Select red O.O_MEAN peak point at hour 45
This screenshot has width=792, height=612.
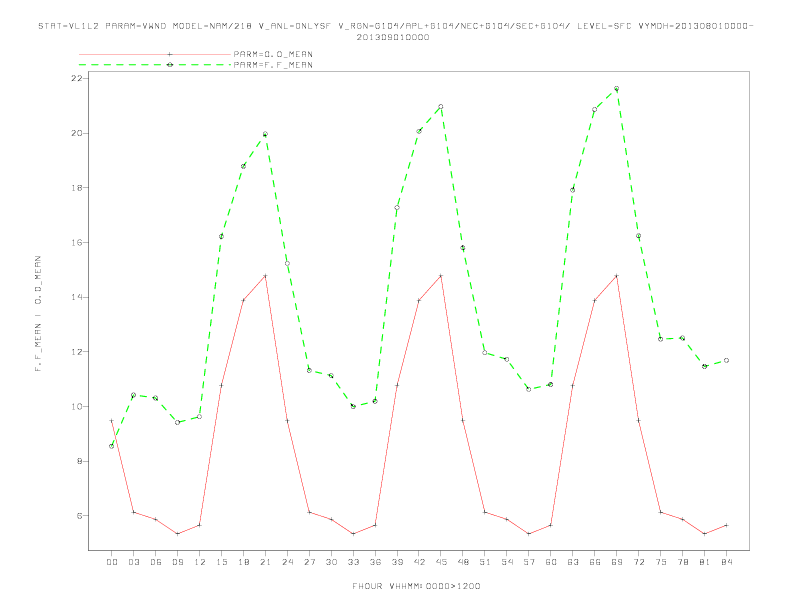pos(441,276)
